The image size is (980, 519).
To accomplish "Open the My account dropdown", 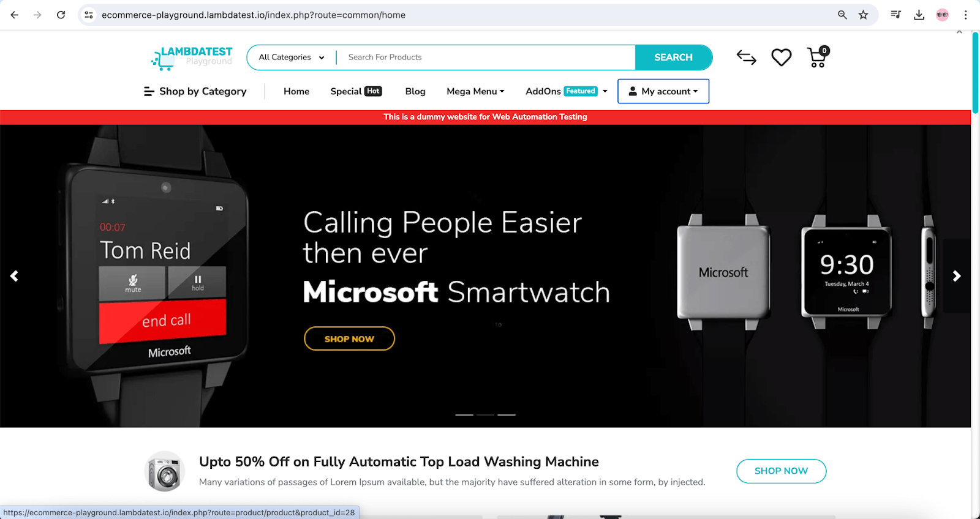I will click(663, 91).
